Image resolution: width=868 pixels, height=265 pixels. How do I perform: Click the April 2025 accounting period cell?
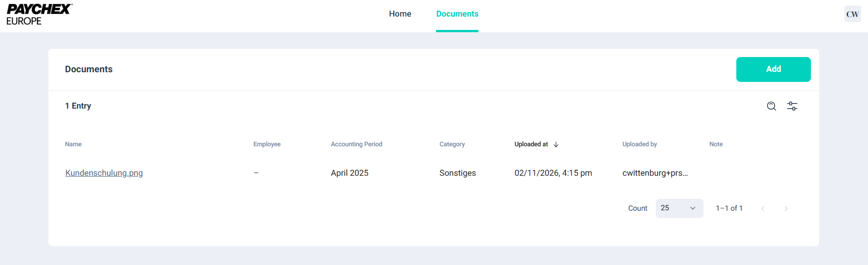click(x=350, y=173)
